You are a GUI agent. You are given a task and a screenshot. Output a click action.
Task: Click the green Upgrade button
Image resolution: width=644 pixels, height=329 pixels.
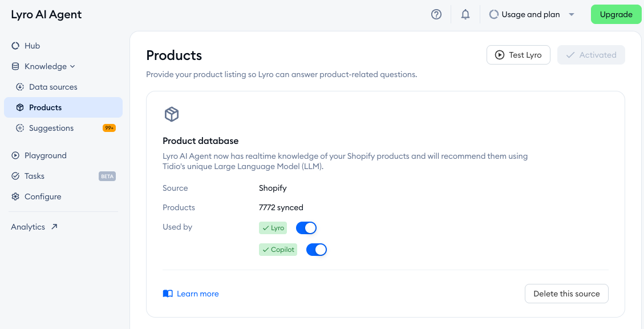[616, 14]
